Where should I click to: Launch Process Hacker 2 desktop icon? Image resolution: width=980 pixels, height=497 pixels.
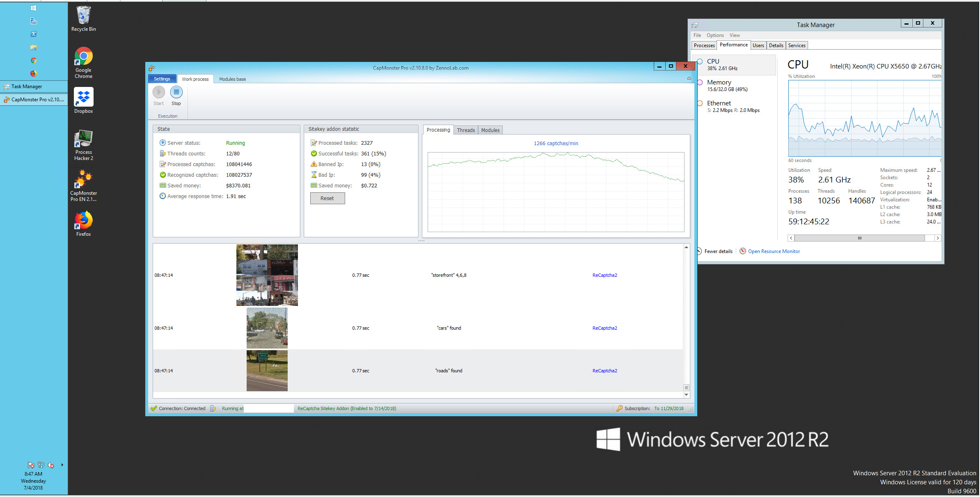[x=83, y=145]
